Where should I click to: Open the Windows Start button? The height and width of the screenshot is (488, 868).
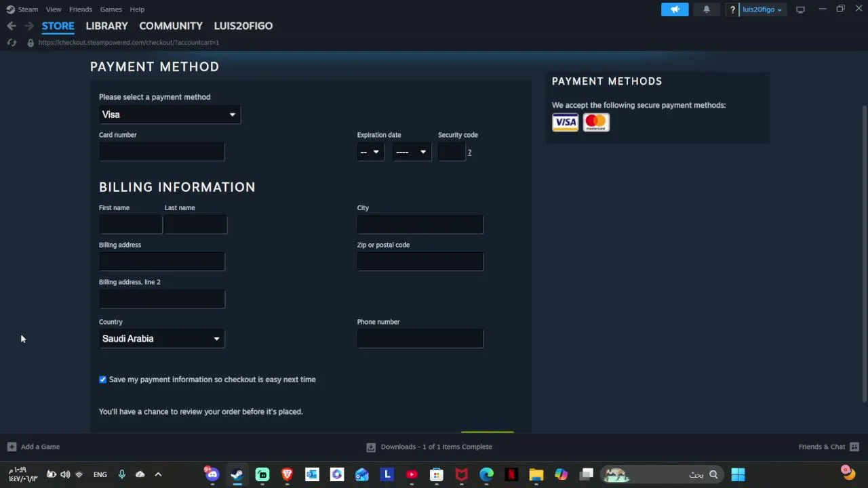pos(738,474)
